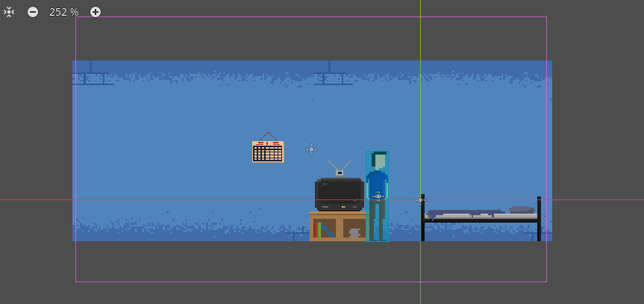The image size is (644, 304).
Task: Select the bed sprite
Action: [481, 218]
